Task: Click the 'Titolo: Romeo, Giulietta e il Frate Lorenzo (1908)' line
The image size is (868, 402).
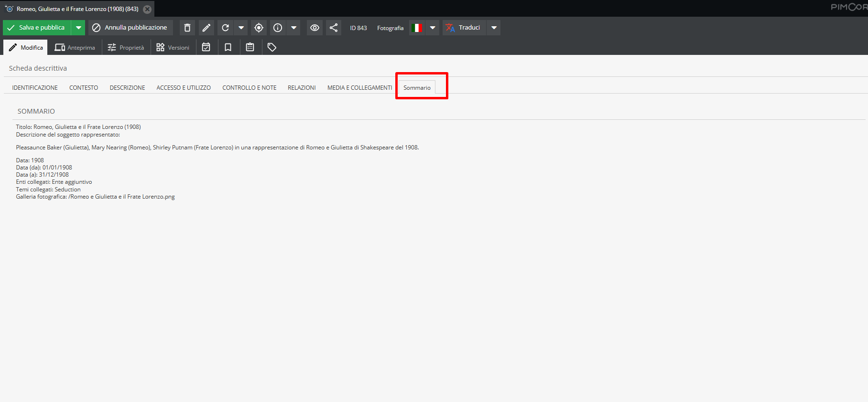Action: click(x=78, y=127)
